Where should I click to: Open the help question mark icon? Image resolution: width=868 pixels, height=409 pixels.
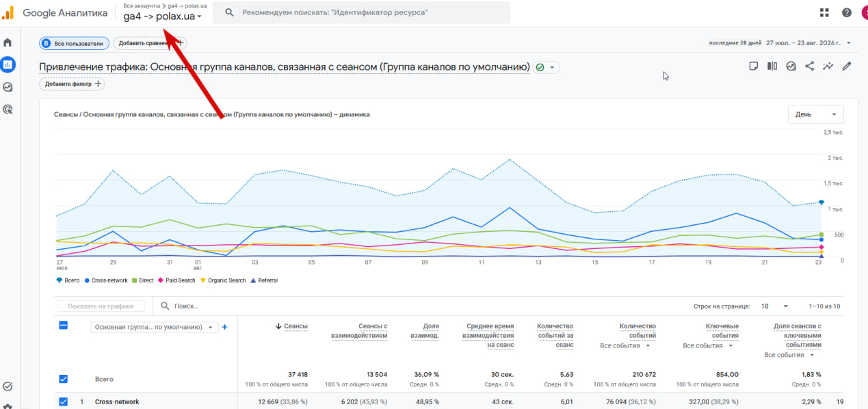(847, 13)
